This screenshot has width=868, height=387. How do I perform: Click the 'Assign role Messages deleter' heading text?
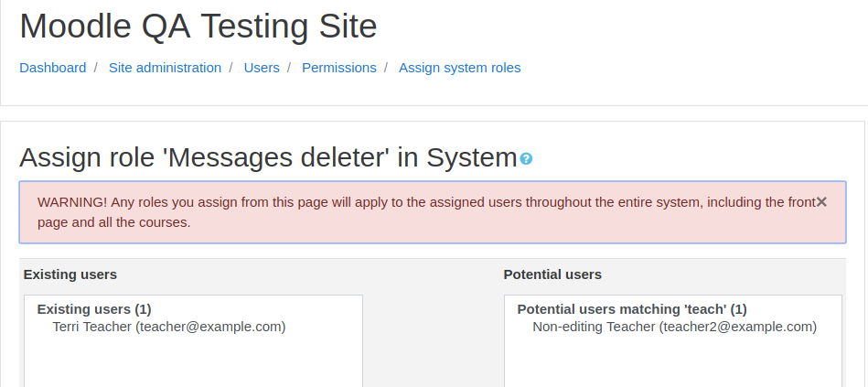(268, 157)
